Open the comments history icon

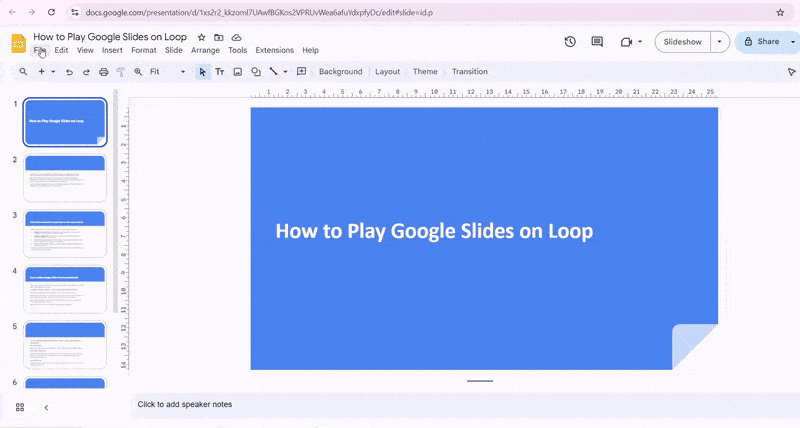[597, 42]
